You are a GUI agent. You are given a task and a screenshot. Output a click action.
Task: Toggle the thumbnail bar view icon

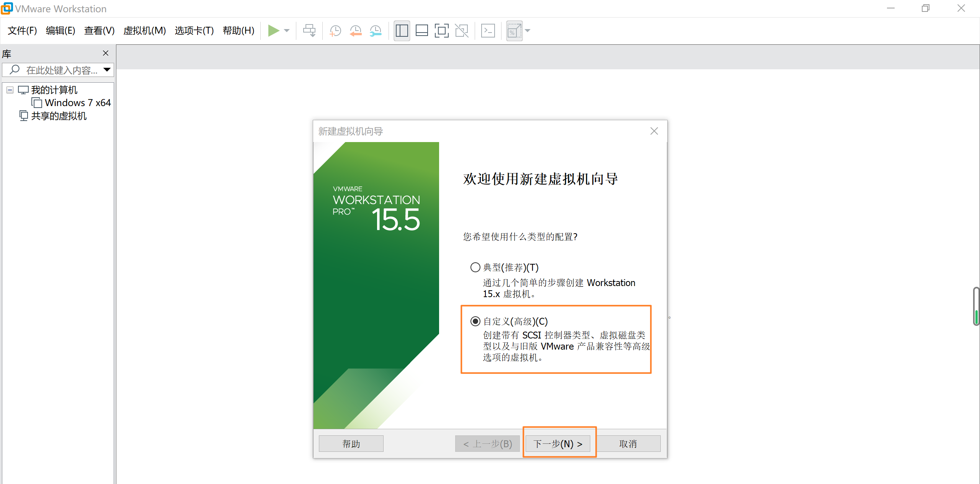point(421,31)
